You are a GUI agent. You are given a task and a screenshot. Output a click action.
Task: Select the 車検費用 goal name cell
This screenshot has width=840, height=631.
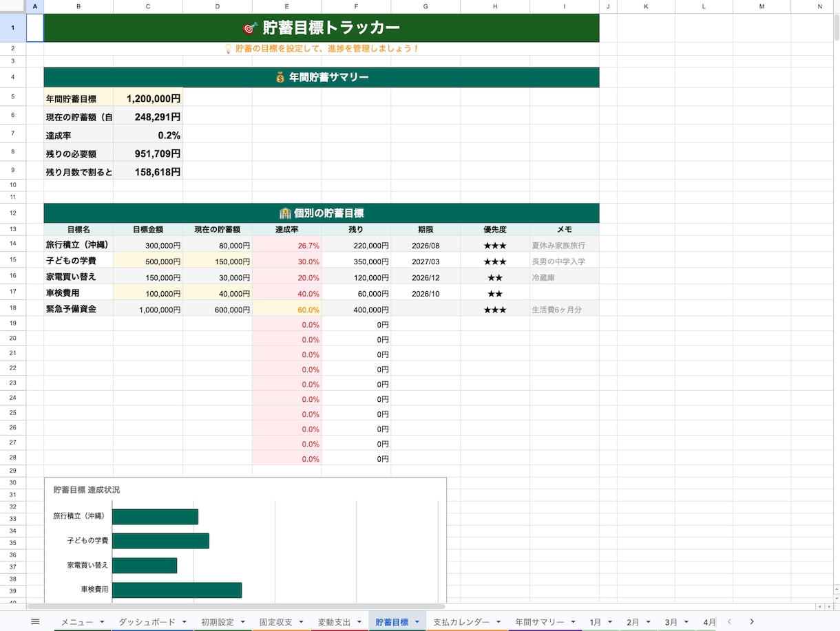[78, 293]
